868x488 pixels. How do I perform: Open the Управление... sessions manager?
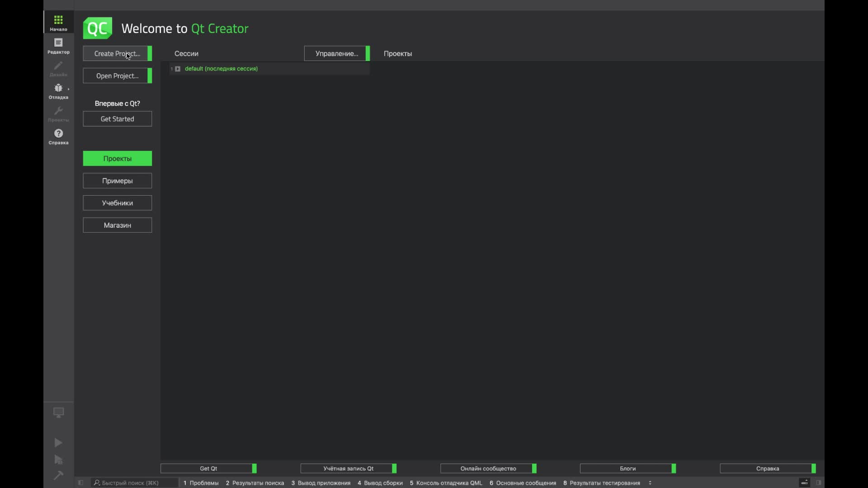point(337,53)
